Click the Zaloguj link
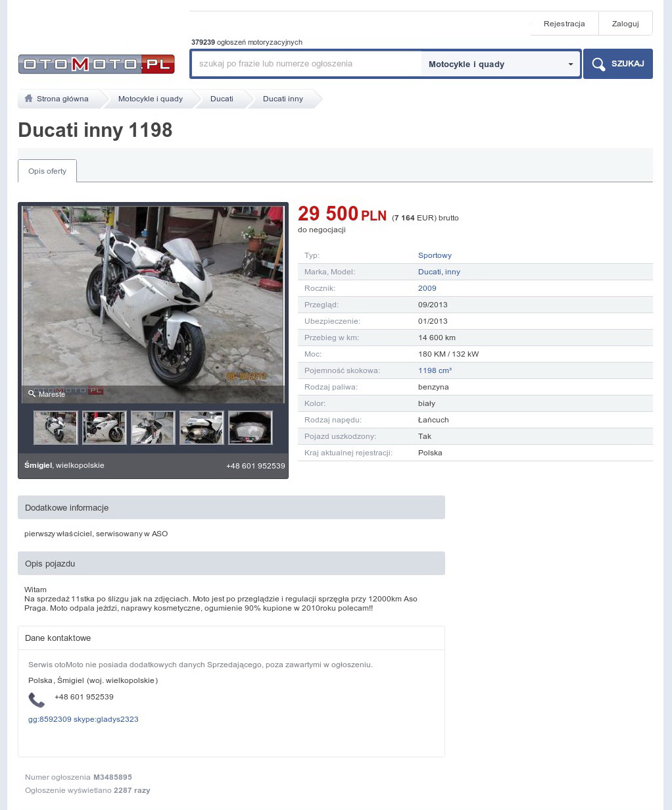The height and width of the screenshot is (810, 672). point(625,24)
